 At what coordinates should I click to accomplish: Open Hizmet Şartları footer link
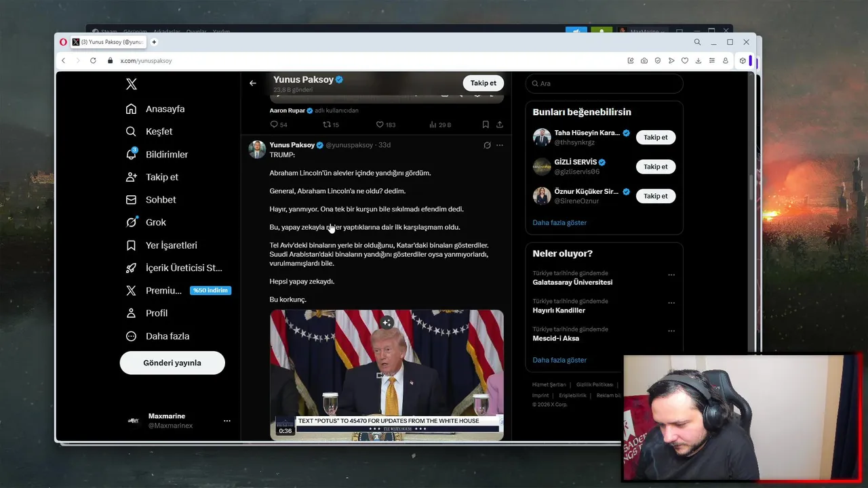click(x=549, y=385)
